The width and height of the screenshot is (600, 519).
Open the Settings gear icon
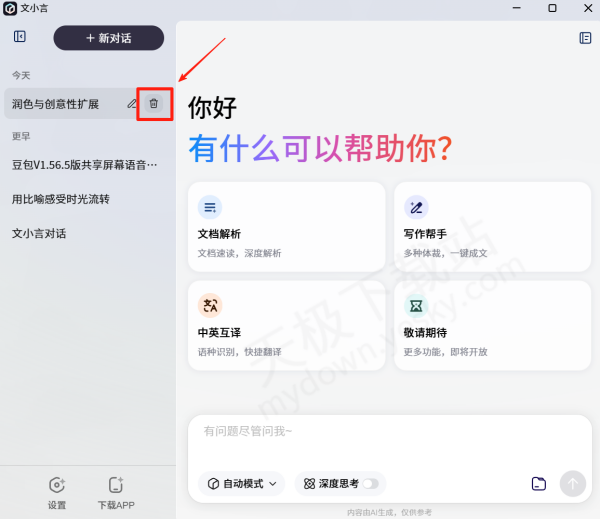click(57, 485)
